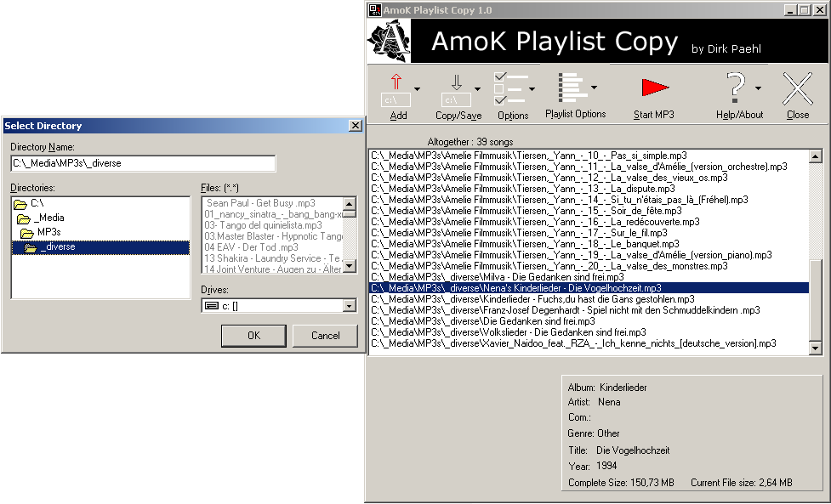Click '13 Shakira - Laundry Service' file
831x504 pixels.
click(272, 258)
